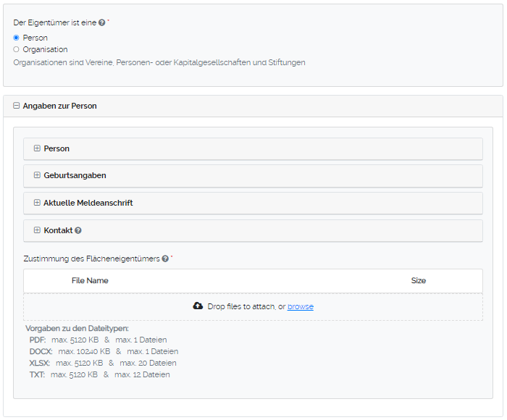This screenshot has height=420, width=507.
Task: Expand the Kontakt section via its title
Action: tap(58, 230)
